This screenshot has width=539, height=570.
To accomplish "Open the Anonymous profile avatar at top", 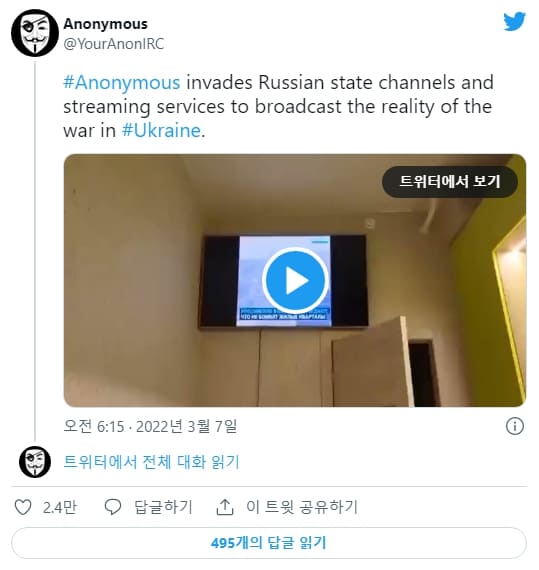I will 35,33.
